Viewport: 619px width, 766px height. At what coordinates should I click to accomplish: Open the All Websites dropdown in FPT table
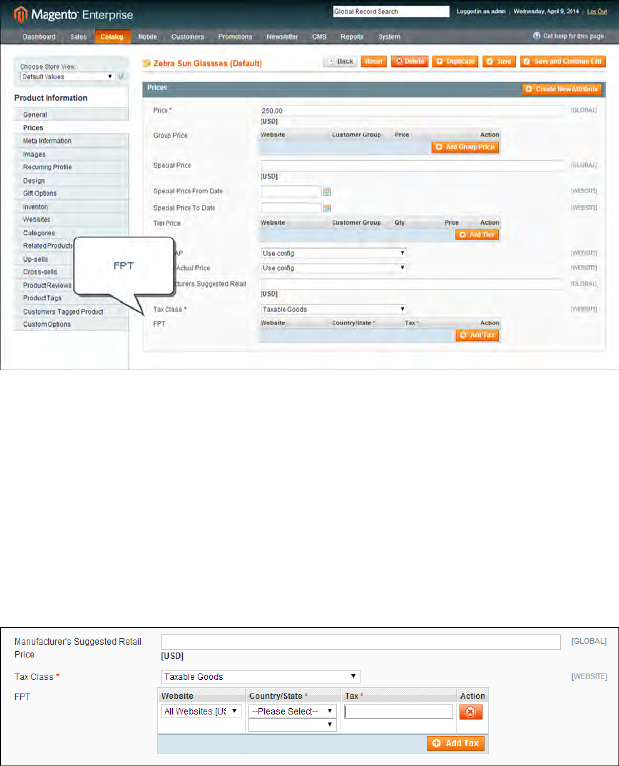pos(201,711)
